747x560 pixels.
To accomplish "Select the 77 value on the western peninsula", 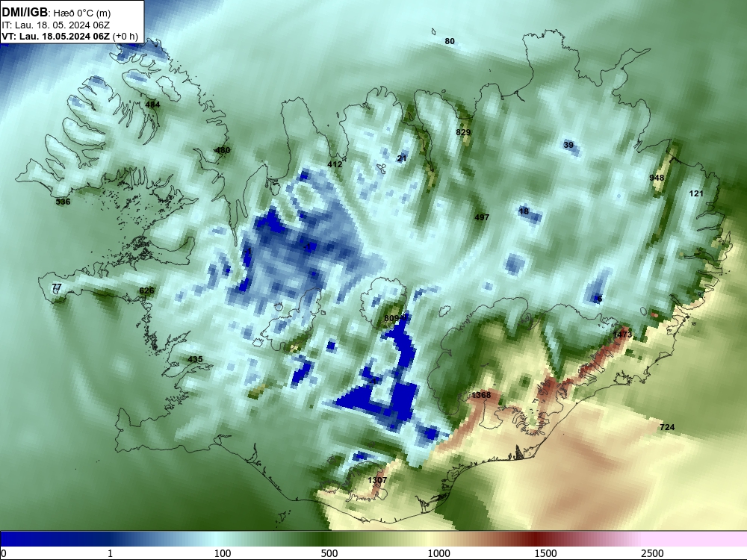I will click(57, 287).
